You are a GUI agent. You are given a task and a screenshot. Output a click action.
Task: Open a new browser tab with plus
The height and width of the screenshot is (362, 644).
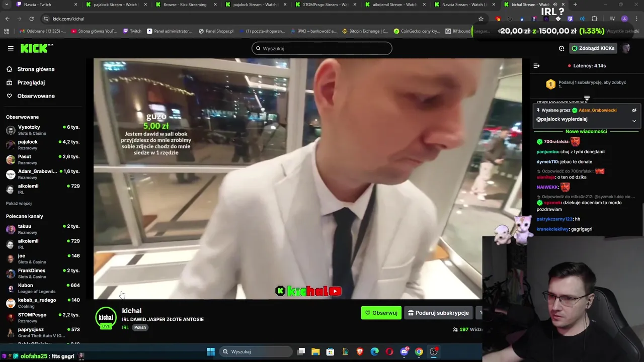point(575,5)
